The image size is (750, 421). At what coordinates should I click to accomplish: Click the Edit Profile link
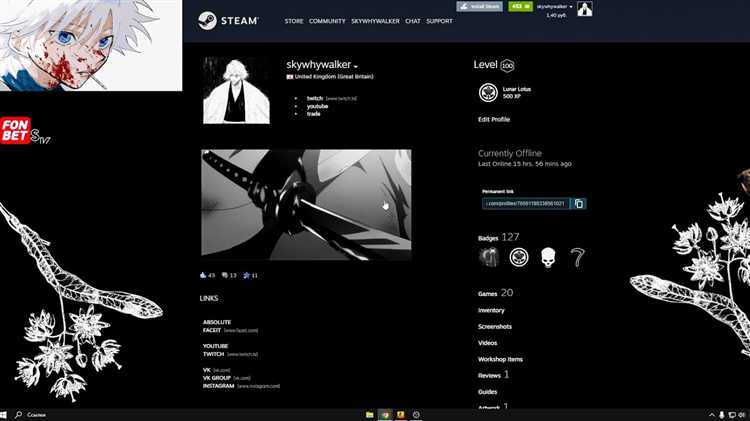tap(494, 119)
